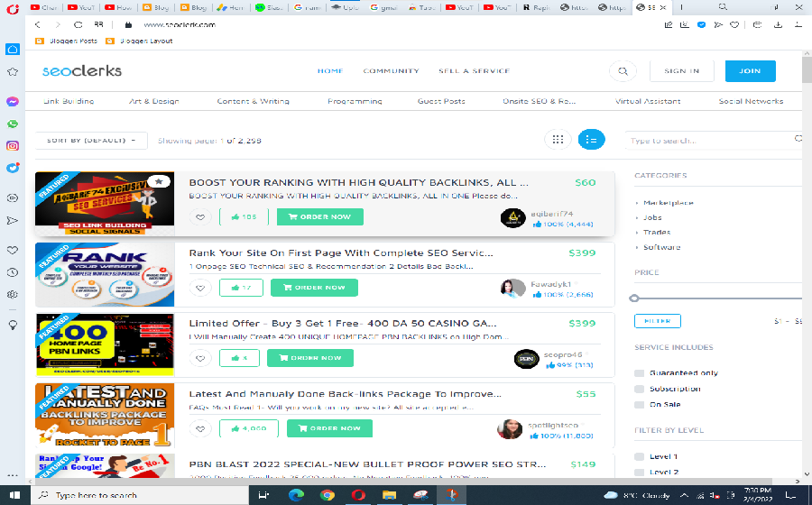Click the Windows Start button
Viewport: 812px width, 505px height.
[15, 495]
